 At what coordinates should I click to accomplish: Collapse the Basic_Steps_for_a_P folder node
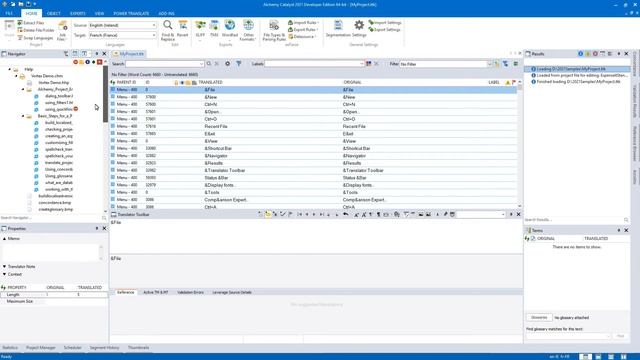(23, 116)
